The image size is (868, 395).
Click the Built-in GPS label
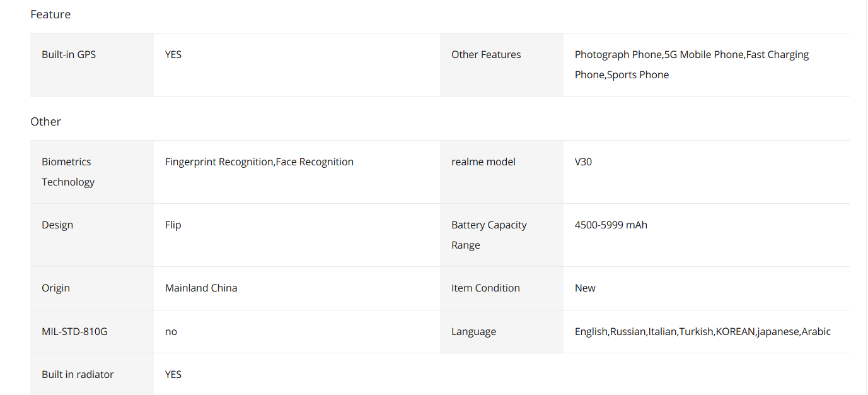point(69,54)
